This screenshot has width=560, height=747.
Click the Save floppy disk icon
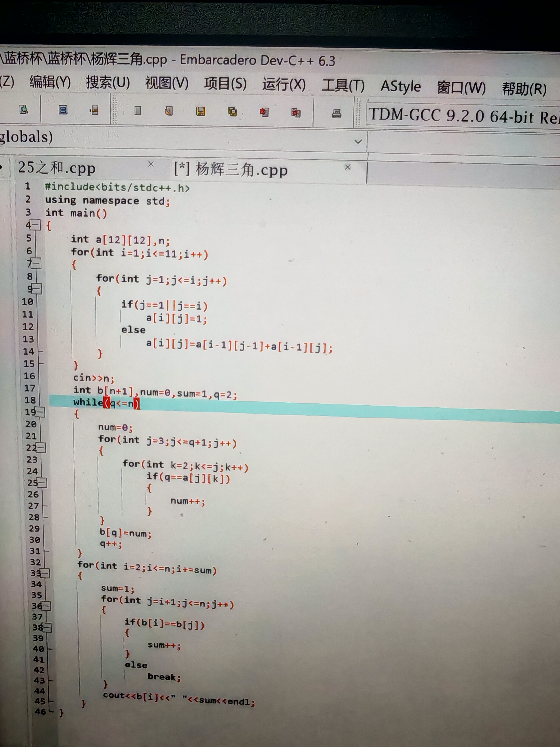tap(200, 111)
